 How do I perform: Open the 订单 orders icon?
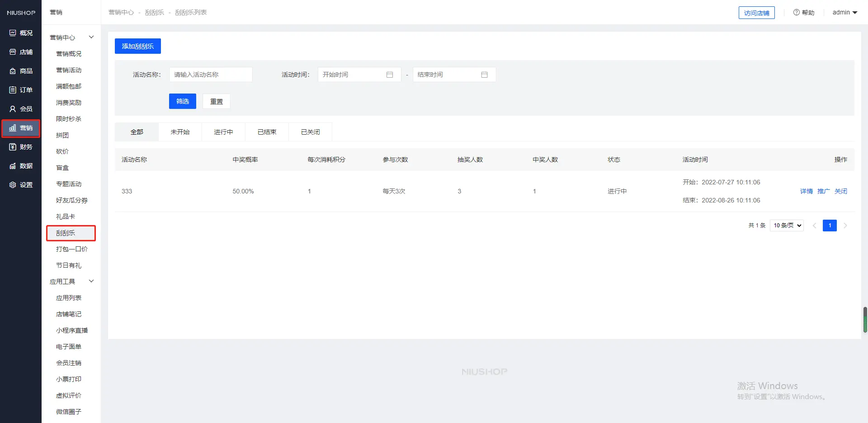[x=13, y=90]
